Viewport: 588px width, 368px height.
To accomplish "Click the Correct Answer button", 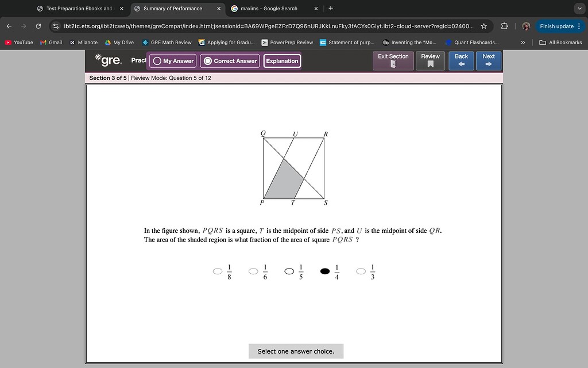I will coord(229,60).
